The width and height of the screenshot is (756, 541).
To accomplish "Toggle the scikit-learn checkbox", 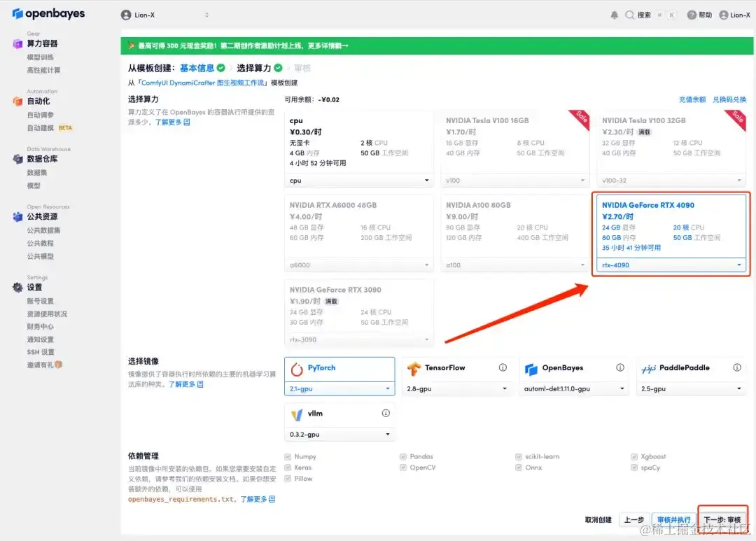I will [519, 456].
